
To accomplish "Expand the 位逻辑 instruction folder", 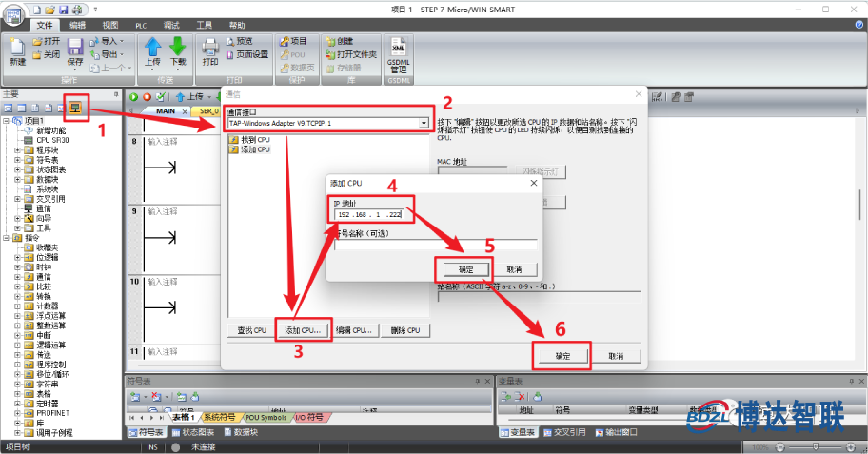I will pos(18,257).
